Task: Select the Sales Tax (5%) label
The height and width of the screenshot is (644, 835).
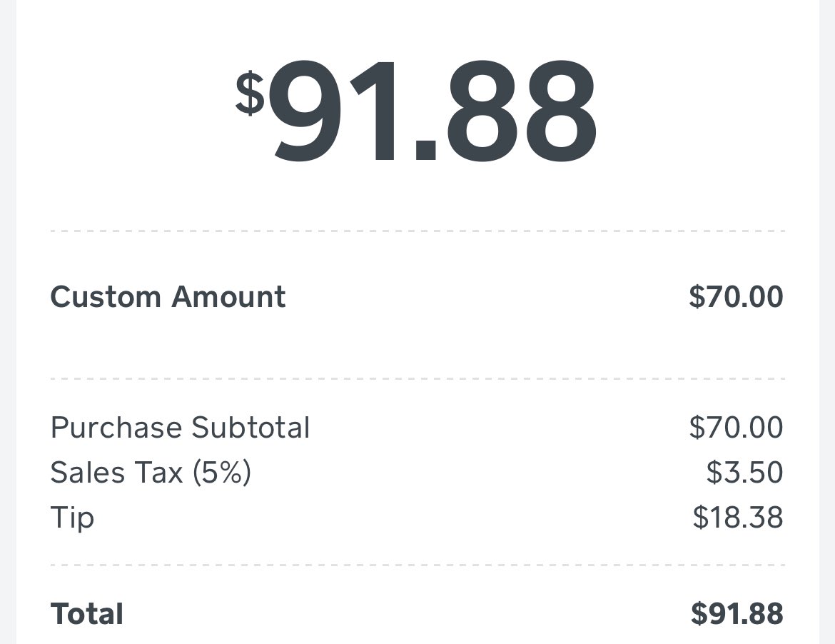Action: pos(151,473)
